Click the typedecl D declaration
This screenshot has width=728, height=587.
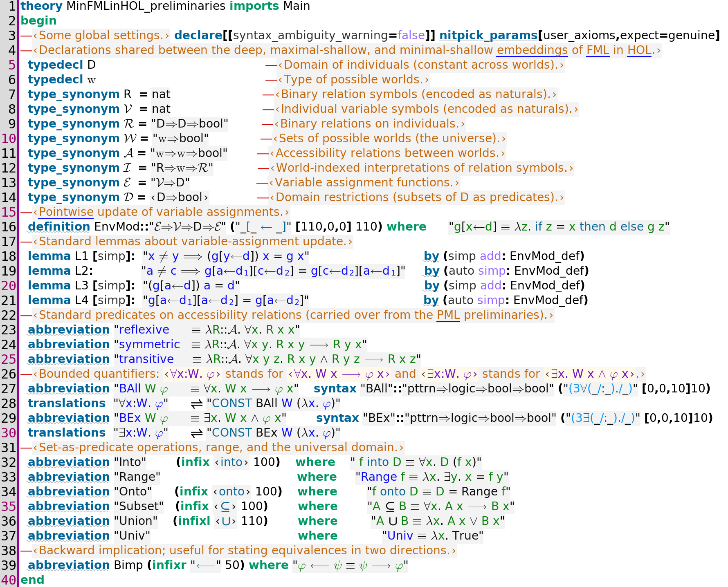coord(62,65)
